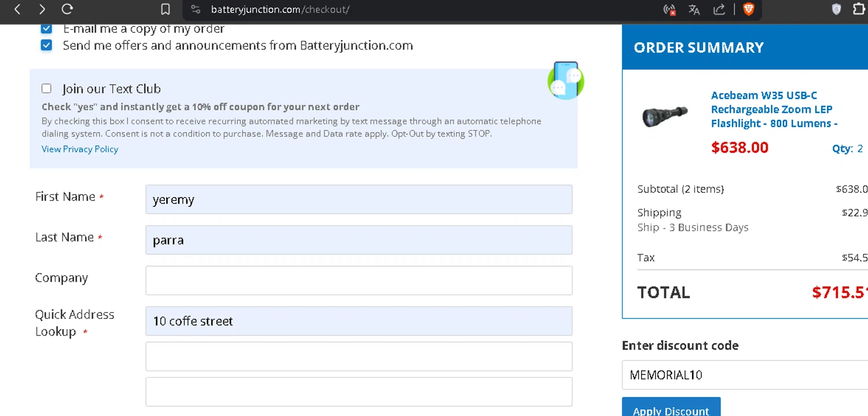Uncheck E-mail me a copy of my order

point(46,28)
